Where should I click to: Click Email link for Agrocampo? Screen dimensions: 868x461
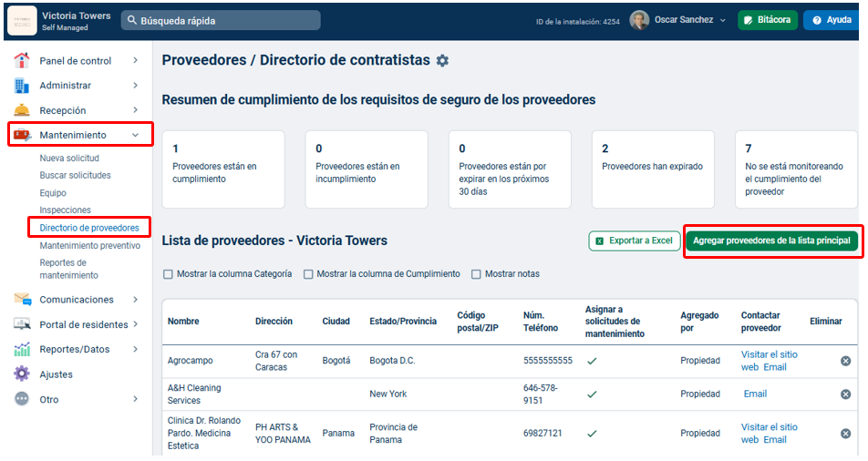(775, 367)
